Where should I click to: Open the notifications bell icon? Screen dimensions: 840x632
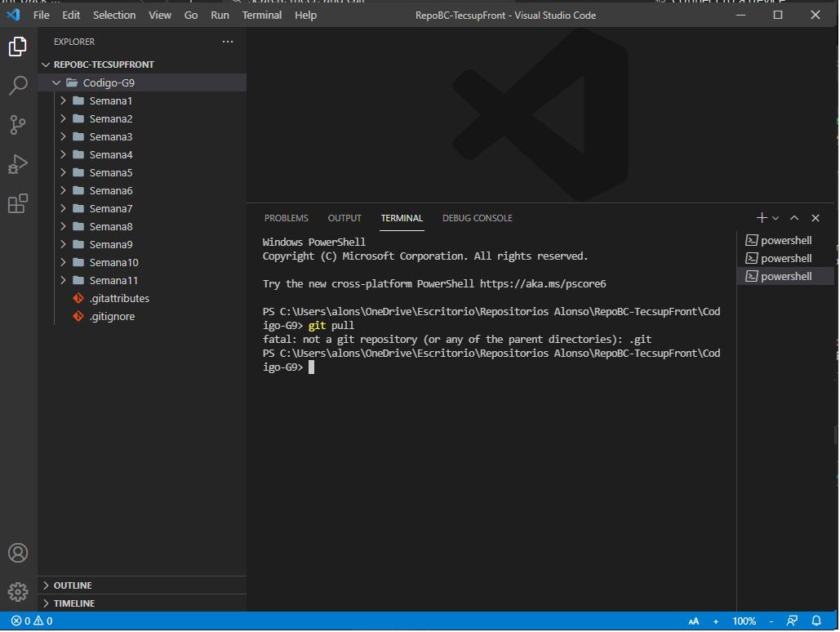click(816, 621)
